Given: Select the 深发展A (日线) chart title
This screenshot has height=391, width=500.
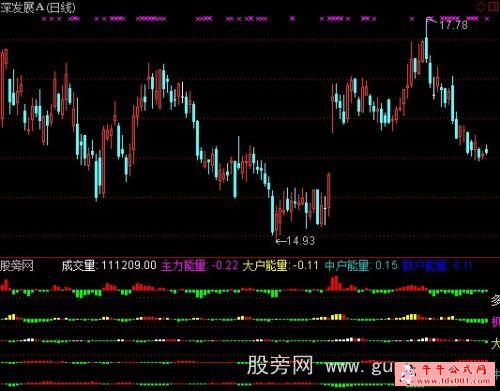Looking at the screenshot, I should point(38,7).
